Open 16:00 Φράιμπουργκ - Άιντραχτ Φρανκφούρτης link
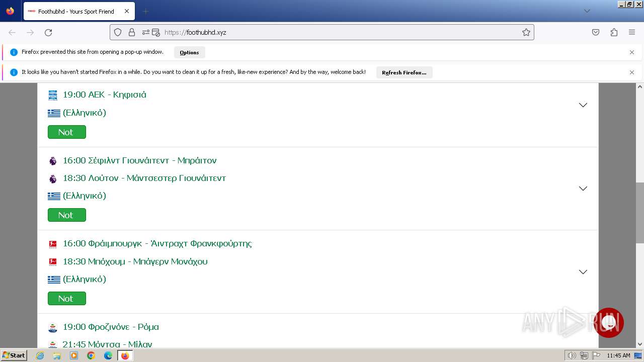This screenshot has height=362, width=644. 157,244
